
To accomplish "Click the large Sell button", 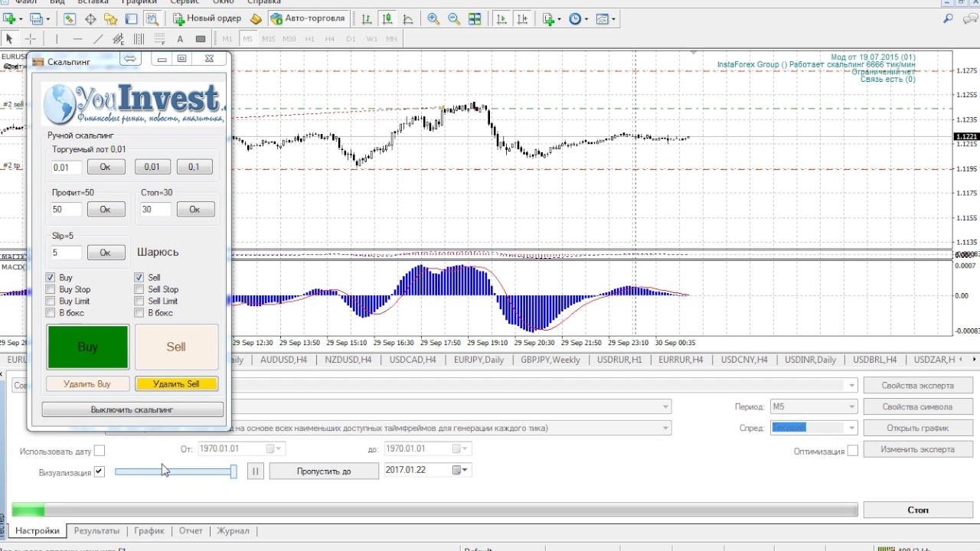I will pos(176,347).
